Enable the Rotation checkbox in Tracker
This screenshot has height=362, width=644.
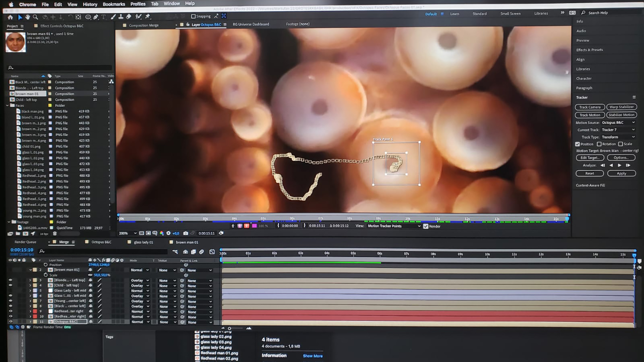tap(599, 144)
